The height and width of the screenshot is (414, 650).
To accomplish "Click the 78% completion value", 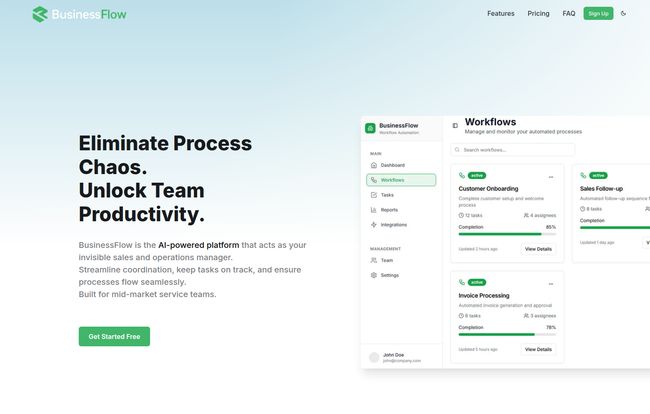I will tap(551, 327).
